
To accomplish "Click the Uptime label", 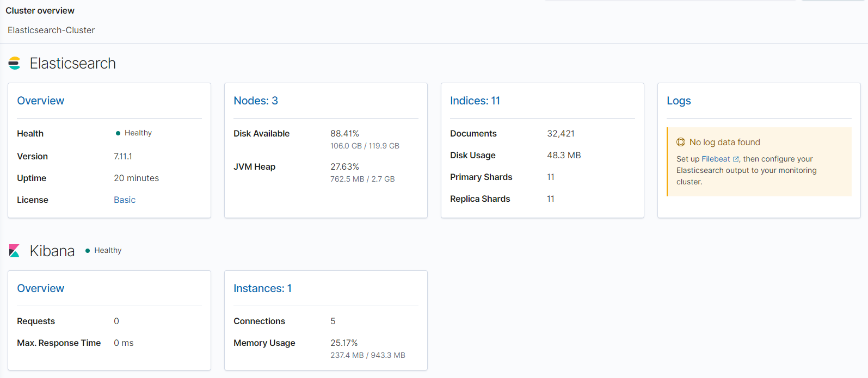I will 32,178.
